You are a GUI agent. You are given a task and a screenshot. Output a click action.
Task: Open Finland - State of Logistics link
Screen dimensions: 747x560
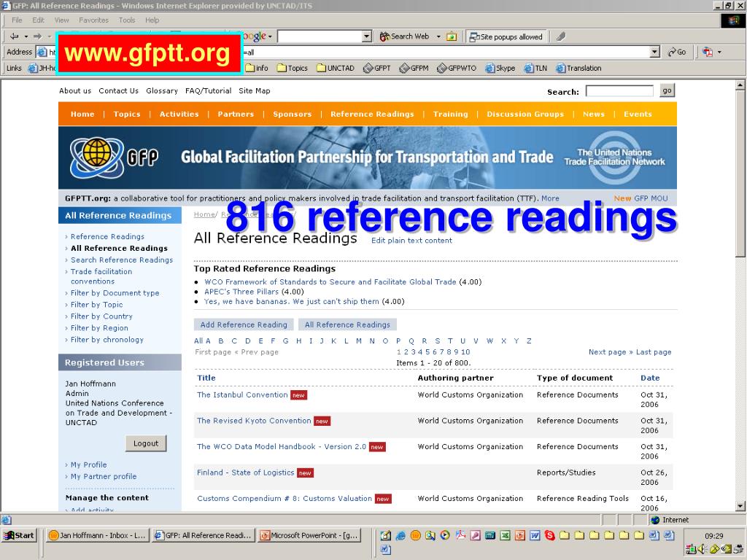(245, 472)
